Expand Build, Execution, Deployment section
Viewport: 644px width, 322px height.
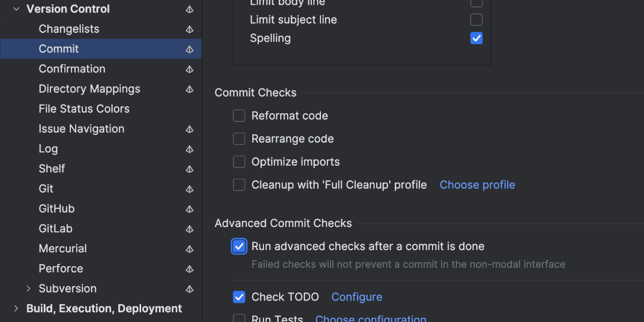point(16,309)
